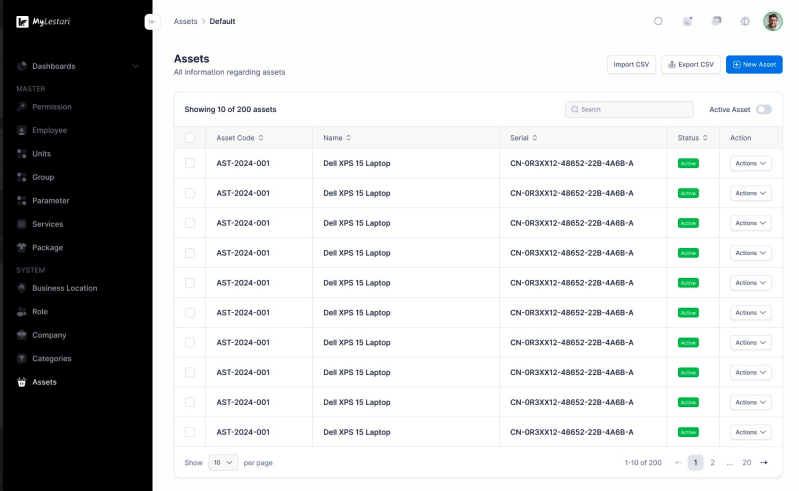
Task: Click the Assets breadcrumb link
Action: (x=185, y=21)
